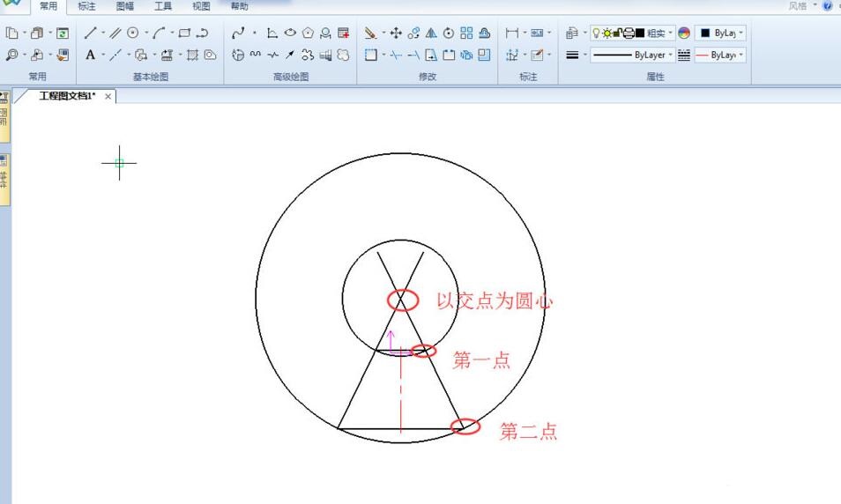The height and width of the screenshot is (504, 841).
Task: Open the color wheel picker
Action: pos(684,33)
